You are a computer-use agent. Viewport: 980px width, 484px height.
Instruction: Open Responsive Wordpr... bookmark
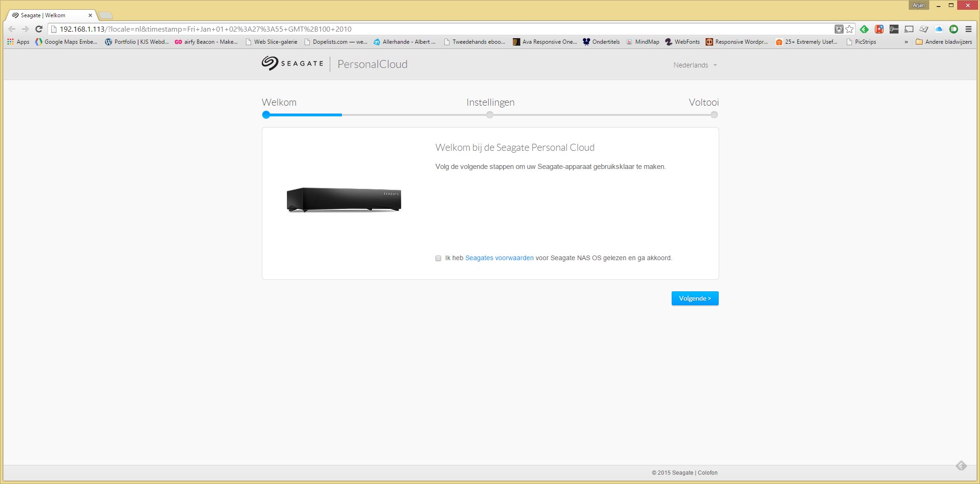click(x=736, y=42)
